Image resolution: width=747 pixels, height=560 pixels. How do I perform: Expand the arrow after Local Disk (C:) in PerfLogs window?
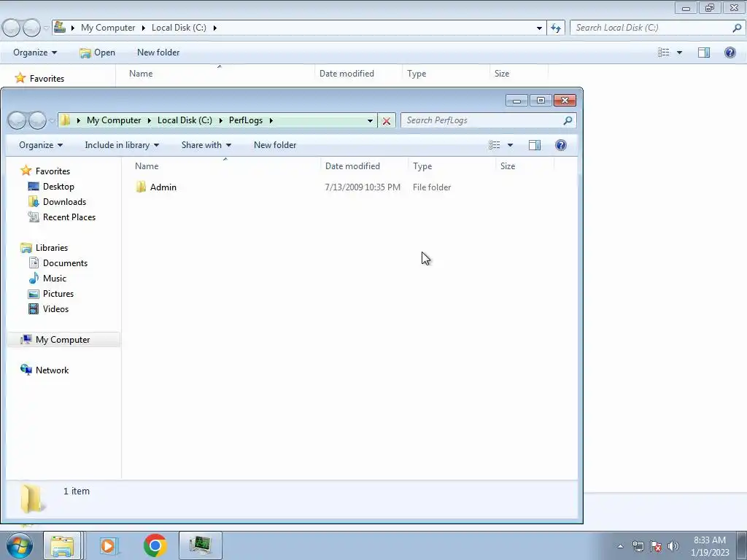tap(220, 120)
